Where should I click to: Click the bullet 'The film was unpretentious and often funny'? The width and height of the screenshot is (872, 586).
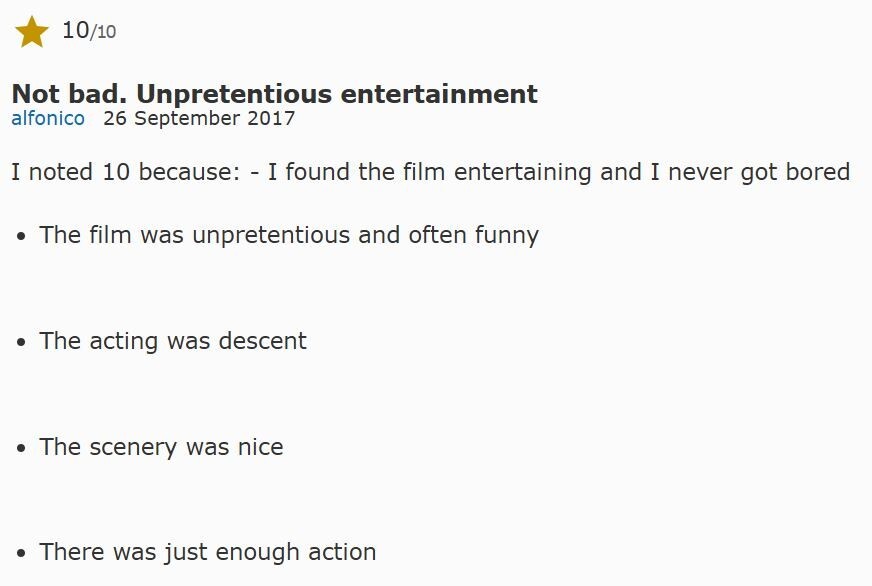click(289, 235)
